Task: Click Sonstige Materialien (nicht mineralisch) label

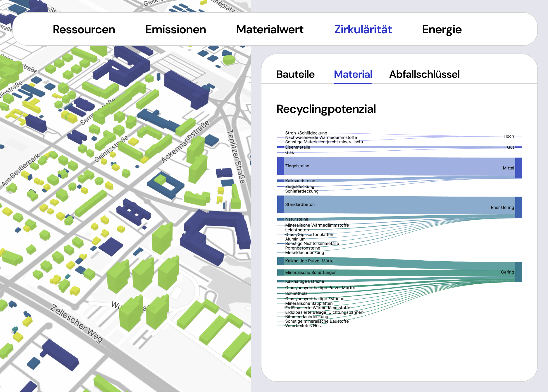Action: tap(324, 142)
